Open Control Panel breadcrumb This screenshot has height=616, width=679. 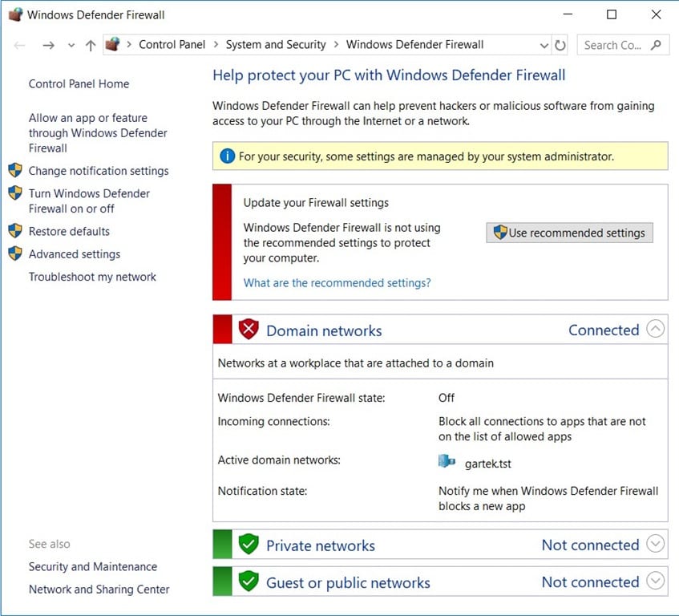172,45
